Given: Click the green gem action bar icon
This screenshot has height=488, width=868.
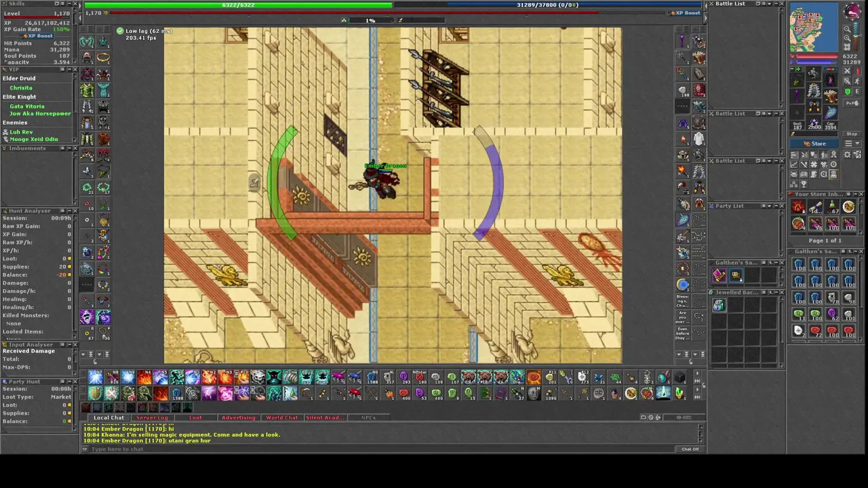Looking at the screenshot, I should coord(680,393).
